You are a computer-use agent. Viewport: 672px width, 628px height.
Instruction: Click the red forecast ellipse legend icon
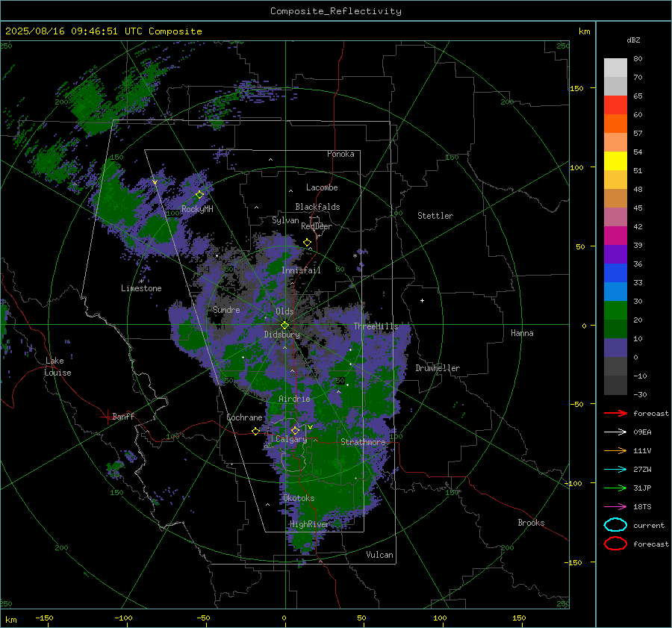615,544
